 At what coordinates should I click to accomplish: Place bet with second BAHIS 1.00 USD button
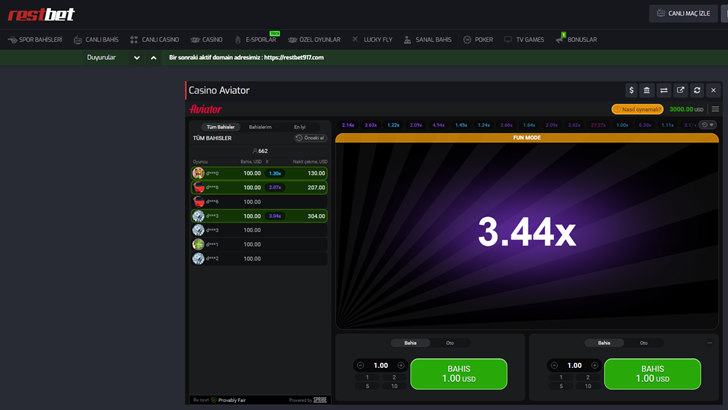652,374
